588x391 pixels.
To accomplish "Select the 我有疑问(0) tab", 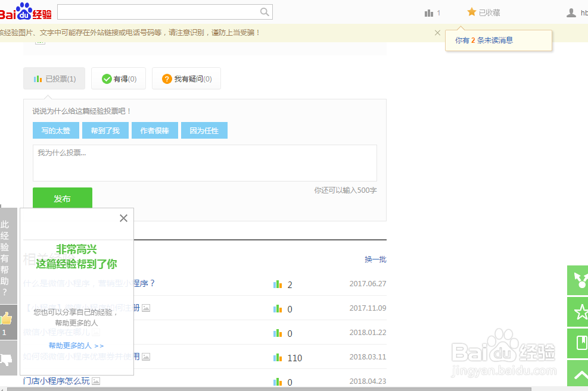I will [186, 79].
